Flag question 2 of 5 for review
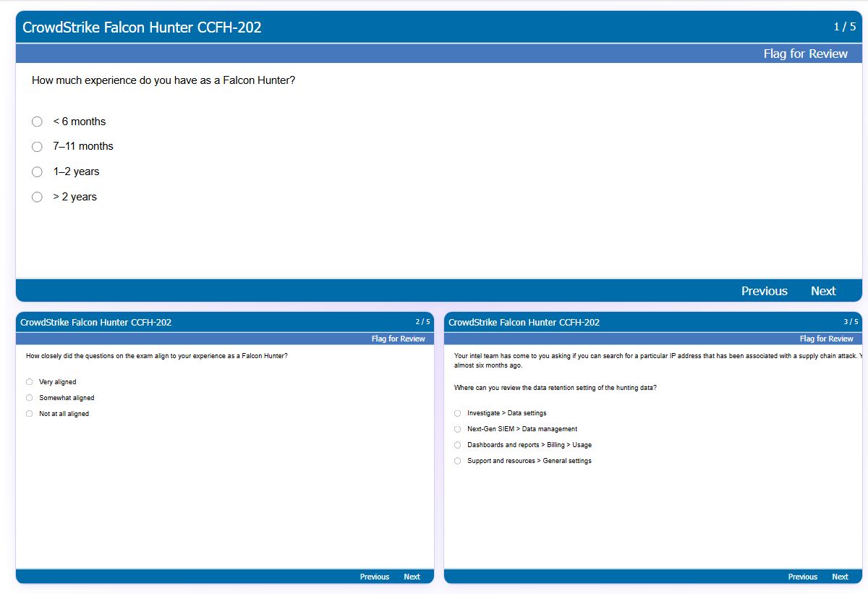 tap(399, 339)
